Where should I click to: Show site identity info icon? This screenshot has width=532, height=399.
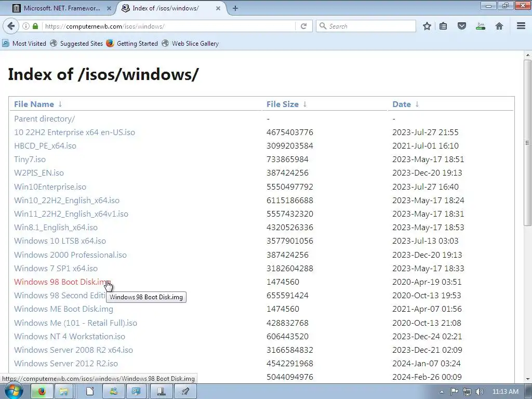(x=26, y=26)
